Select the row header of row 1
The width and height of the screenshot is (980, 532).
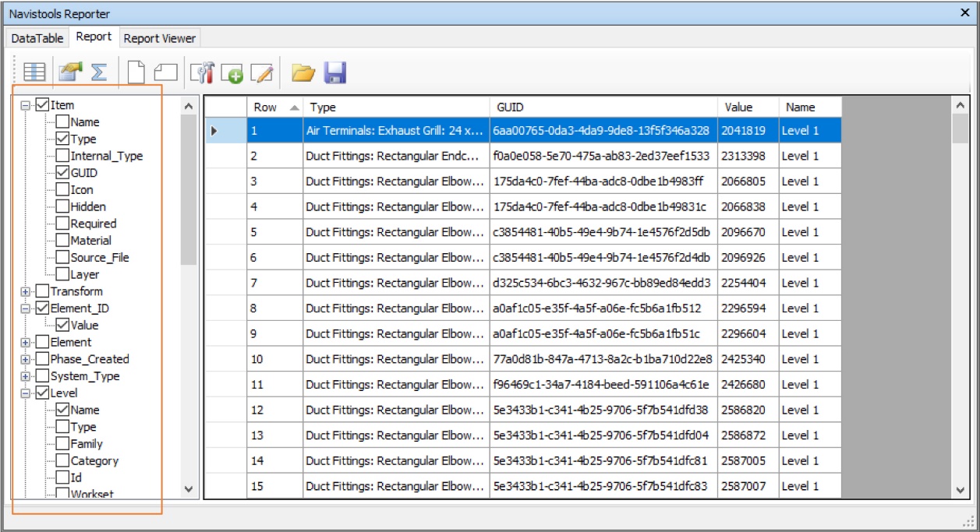point(226,131)
